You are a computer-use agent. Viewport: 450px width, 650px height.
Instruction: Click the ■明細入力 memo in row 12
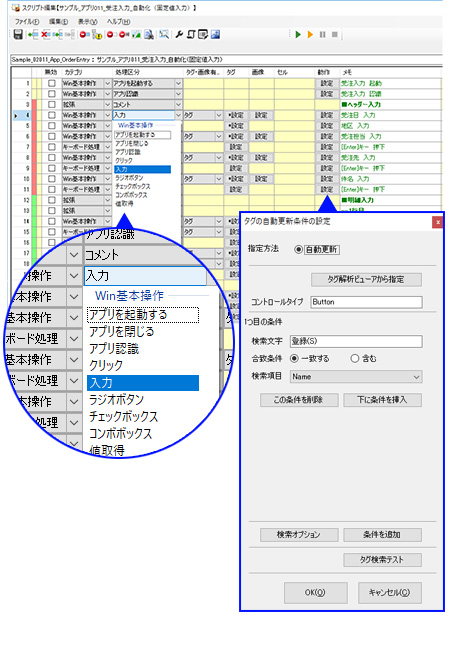coord(357,200)
